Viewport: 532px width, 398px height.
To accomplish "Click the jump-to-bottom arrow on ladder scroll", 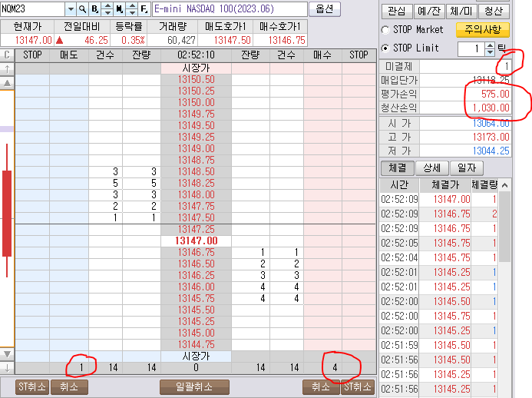I will pos(7,367).
